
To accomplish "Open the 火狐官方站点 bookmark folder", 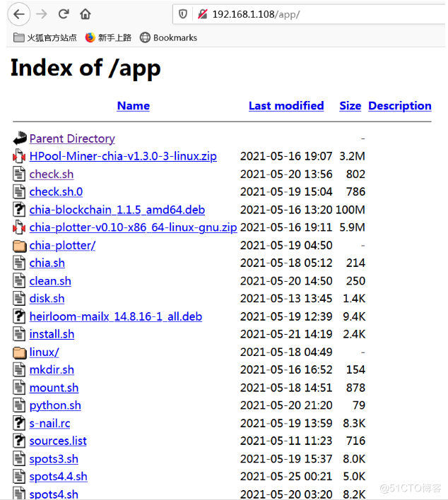I will (45, 37).
